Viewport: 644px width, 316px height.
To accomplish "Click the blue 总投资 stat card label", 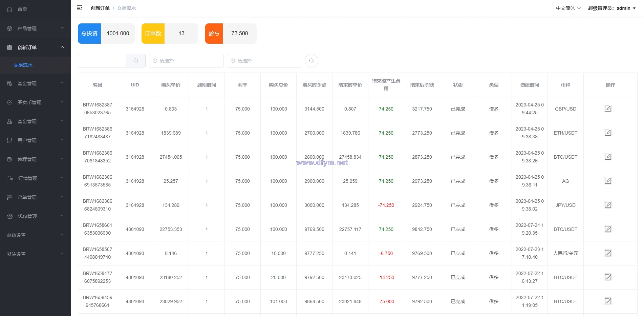I will (x=89, y=34).
